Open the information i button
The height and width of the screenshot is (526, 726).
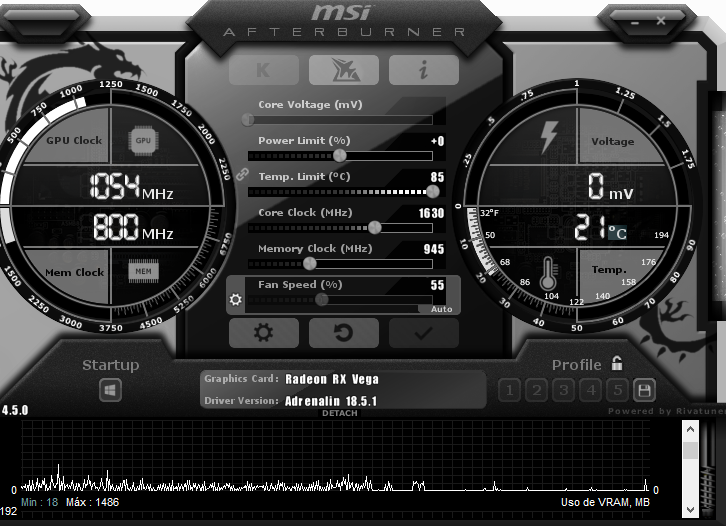(x=424, y=70)
